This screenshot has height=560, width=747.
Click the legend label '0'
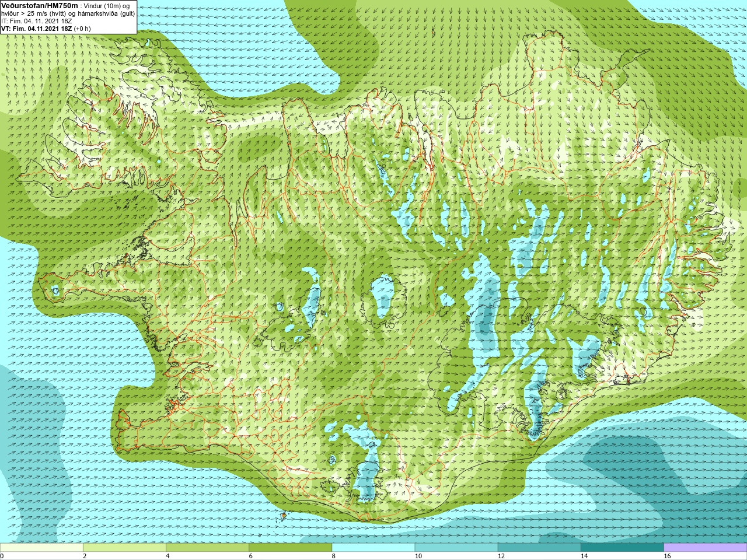coord(2,556)
